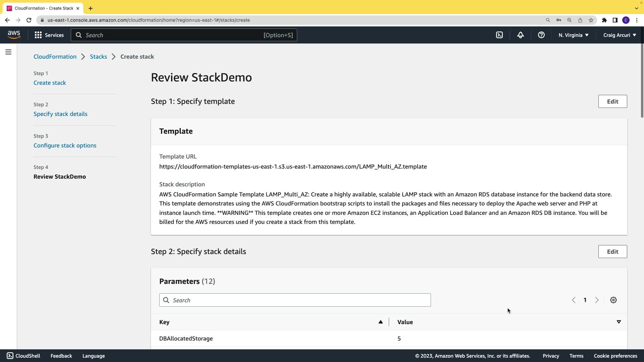
Task: Click the Stacks breadcrumb link
Action: click(x=98, y=57)
